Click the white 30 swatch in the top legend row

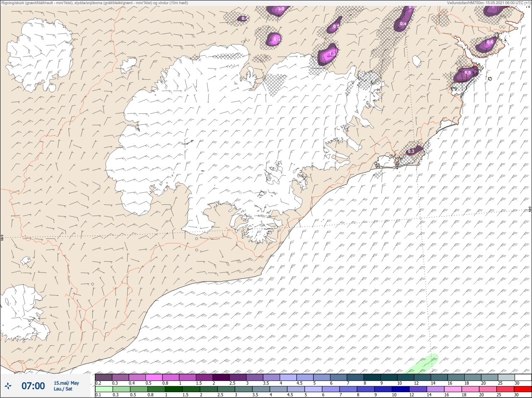click(523, 377)
